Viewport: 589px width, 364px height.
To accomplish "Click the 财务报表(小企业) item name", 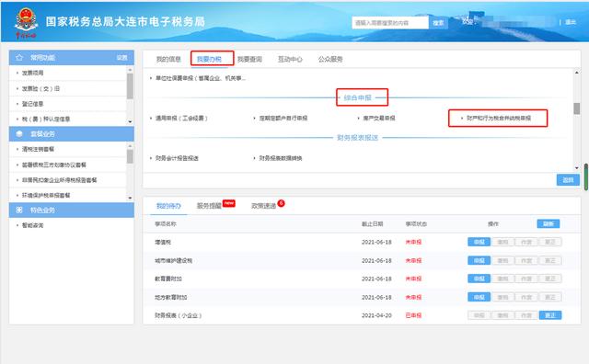I will tap(179, 315).
